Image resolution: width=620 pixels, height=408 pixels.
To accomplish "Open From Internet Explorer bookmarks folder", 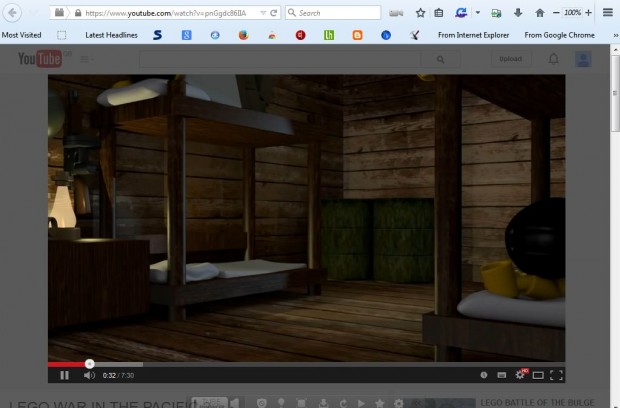I will pos(476,35).
